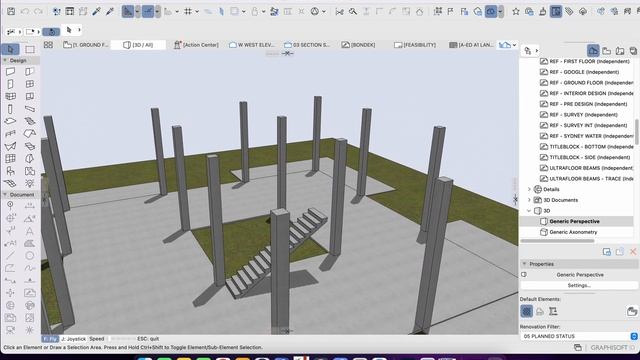This screenshot has height=360, width=640.
Task: Select the Lamp tool
Action: 30,183
